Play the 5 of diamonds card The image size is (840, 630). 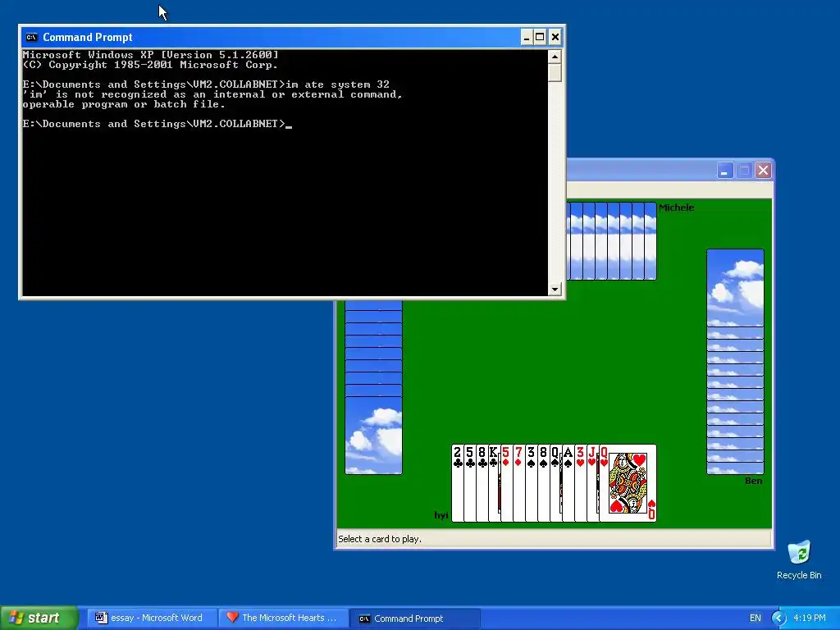point(506,482)
